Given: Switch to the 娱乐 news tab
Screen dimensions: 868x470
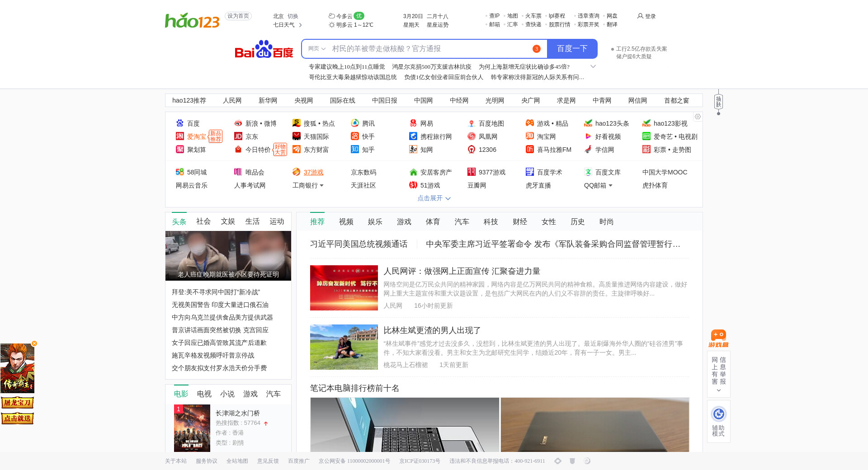Looking at the screenshot, I should click(x=375, y=222).
